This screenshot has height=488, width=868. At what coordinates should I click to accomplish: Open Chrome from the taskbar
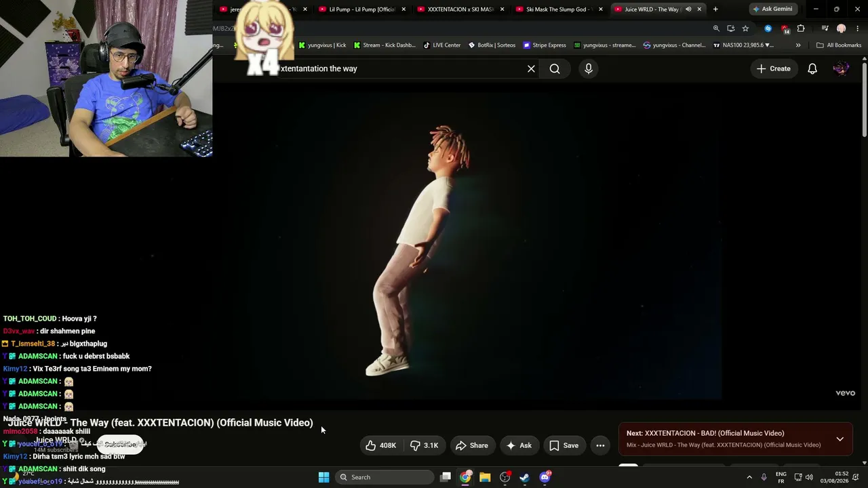click(x=465, y=477)
